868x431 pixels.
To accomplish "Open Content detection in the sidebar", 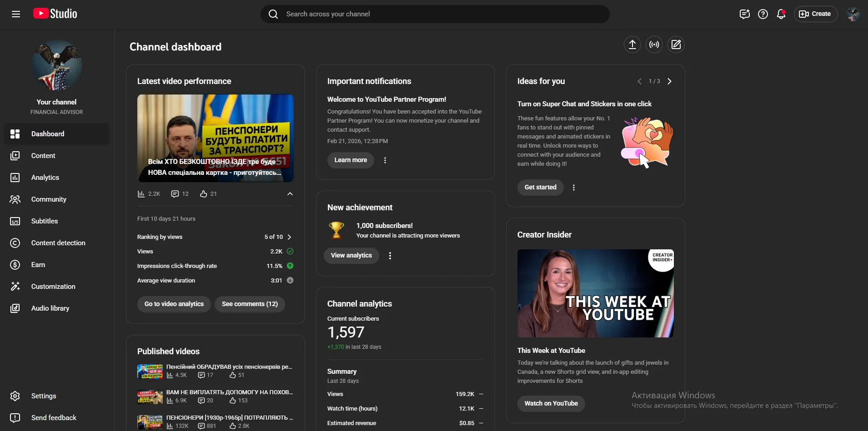I will point(57,243).
